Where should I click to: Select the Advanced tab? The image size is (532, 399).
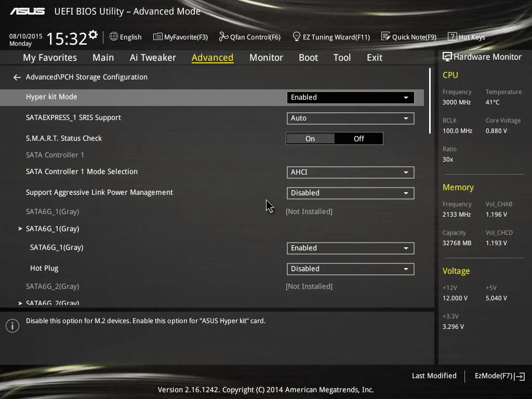tap(212, 58)
